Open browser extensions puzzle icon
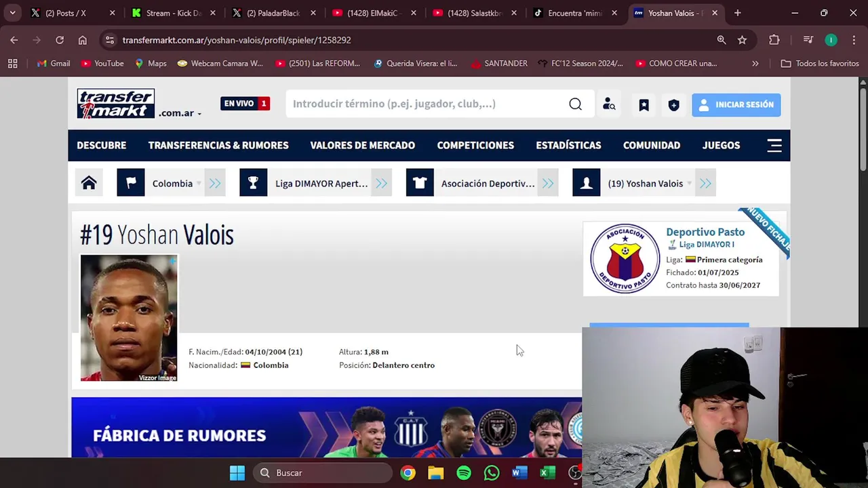Viewport: 868px width, 488px height. pos(774,40)
